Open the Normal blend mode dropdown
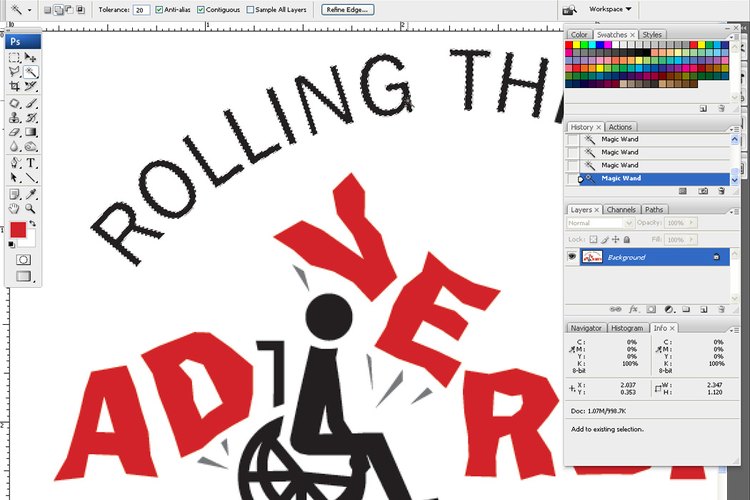The image size is (750, 500). click(x=600, y=223)
